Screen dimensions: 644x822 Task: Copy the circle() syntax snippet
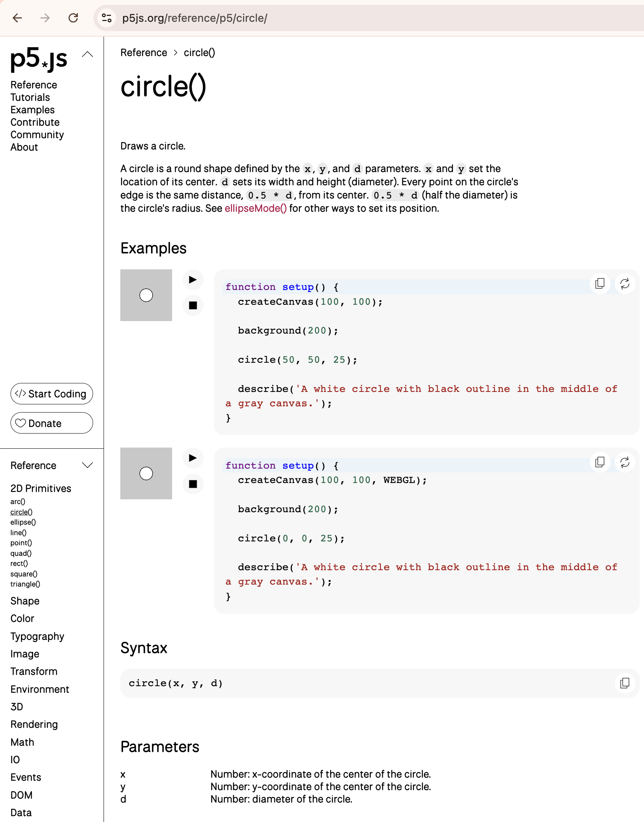tap(624, 684)
